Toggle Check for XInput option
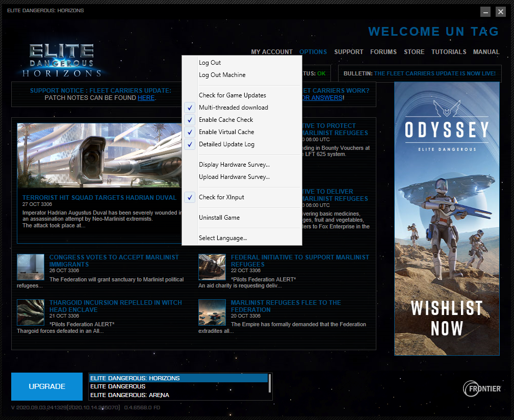Screen dimensions: 514x420 click(242, 197)
